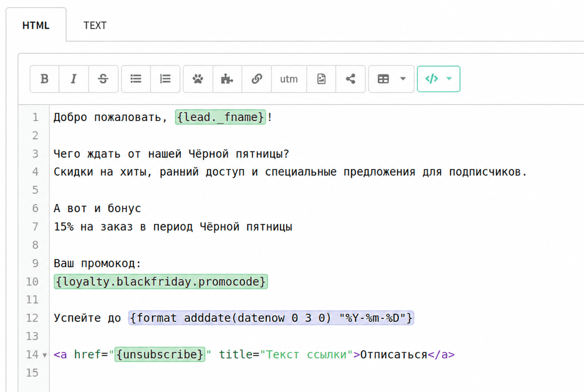Viewport: 584px width, 392px height.
Task: Click the {loyalty.blackfriday.promocode} variable
Action: (161, 281)
